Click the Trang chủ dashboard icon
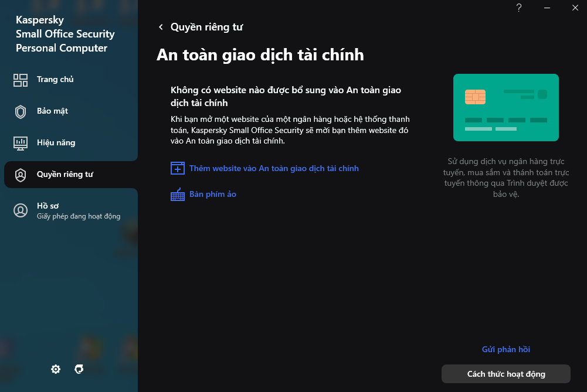The height and width of the screenshot is (392, 587). (x=21, y=80)
